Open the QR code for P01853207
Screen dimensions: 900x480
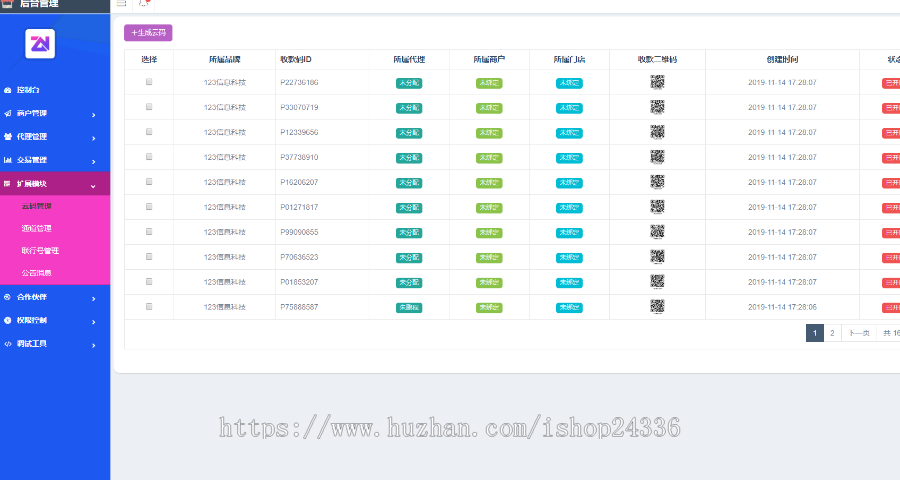[657, 282]
